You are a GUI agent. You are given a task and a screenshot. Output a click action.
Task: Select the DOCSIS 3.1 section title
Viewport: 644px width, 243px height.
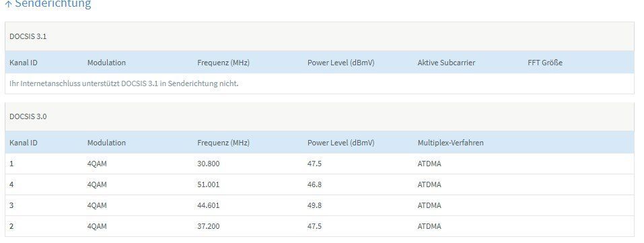[x=28, y=36]
